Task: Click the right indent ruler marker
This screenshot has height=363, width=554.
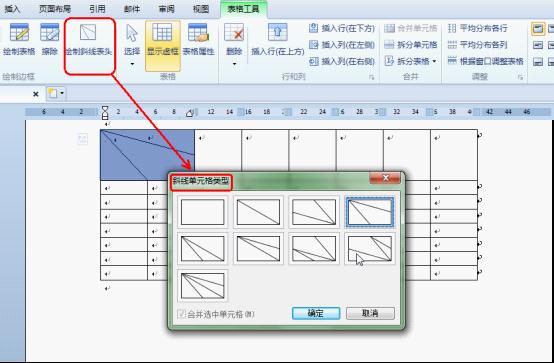Action: click(x=190, y=113)
